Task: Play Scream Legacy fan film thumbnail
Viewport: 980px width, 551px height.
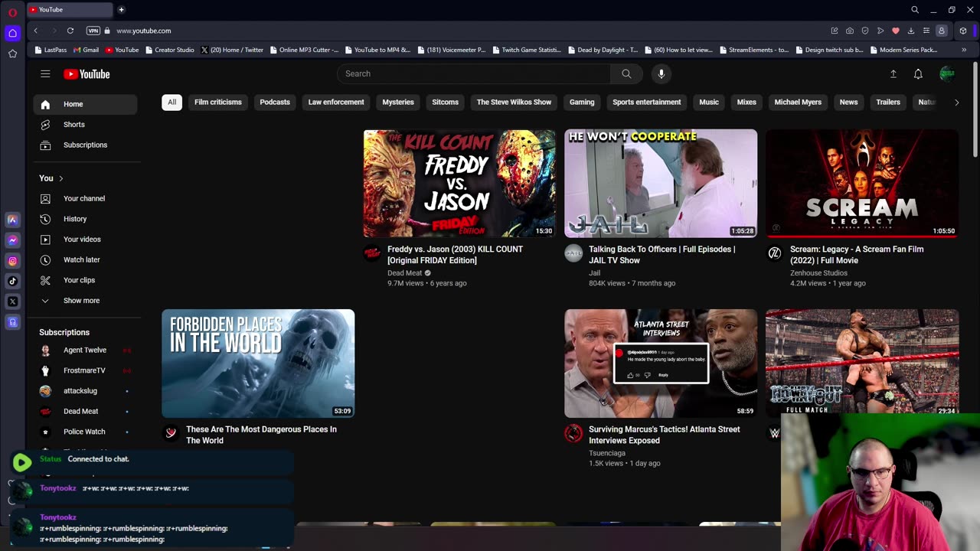Action: coord(862,184)
